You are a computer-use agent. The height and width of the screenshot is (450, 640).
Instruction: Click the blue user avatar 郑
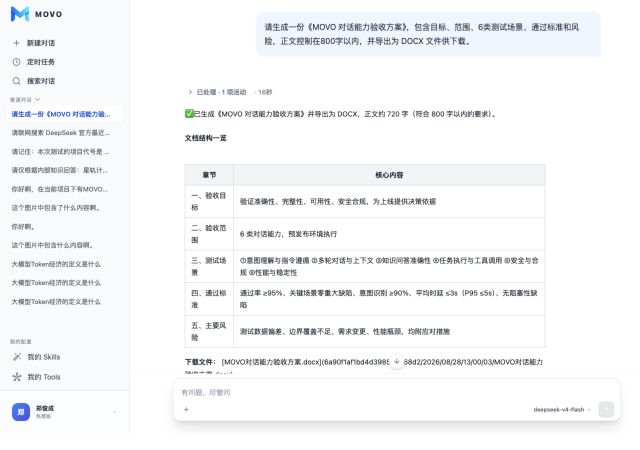click(21, 412)
